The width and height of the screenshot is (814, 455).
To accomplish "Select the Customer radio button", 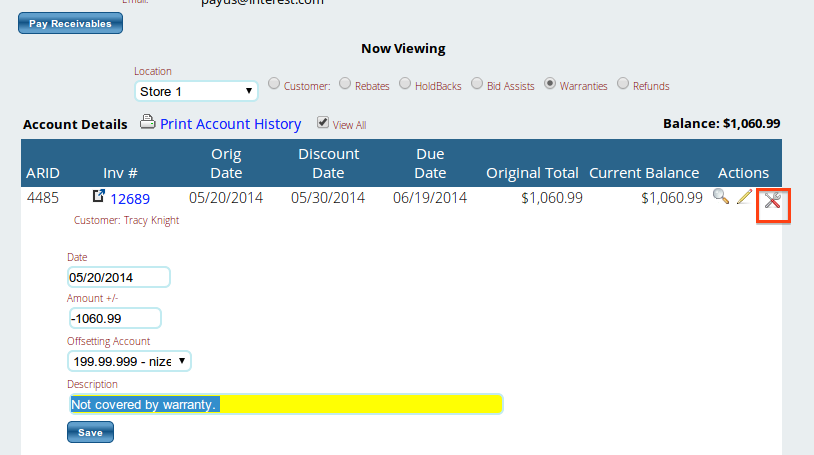I will coord(274,85).
